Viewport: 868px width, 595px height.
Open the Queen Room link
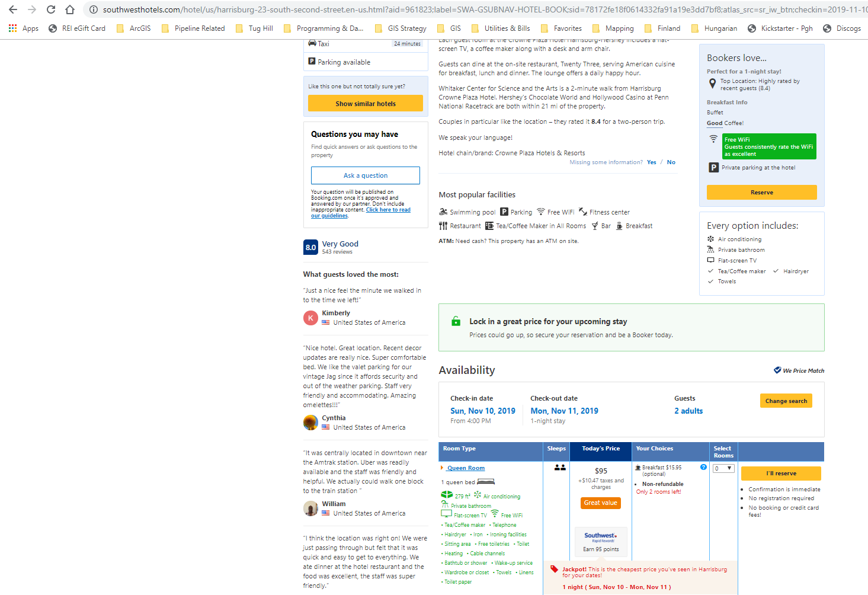click(466, 468)
